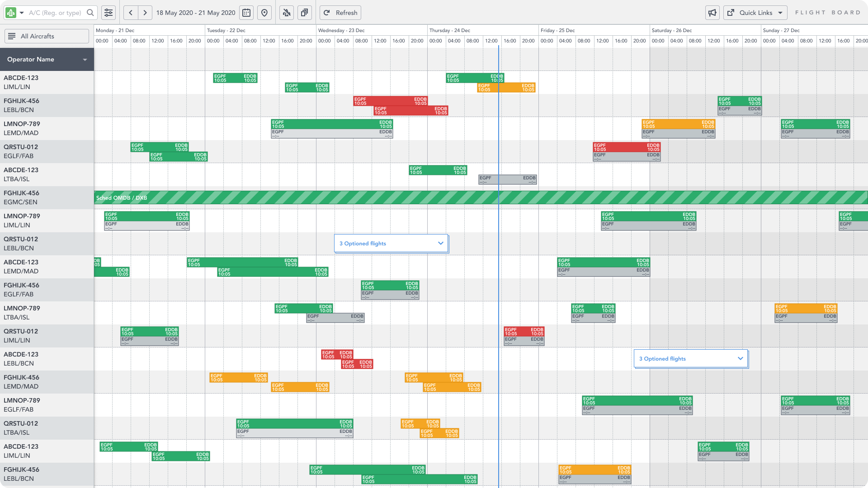Open the calendar date picker
The width and height of the screenshot is (868, 488).
(x=246, y=13)
